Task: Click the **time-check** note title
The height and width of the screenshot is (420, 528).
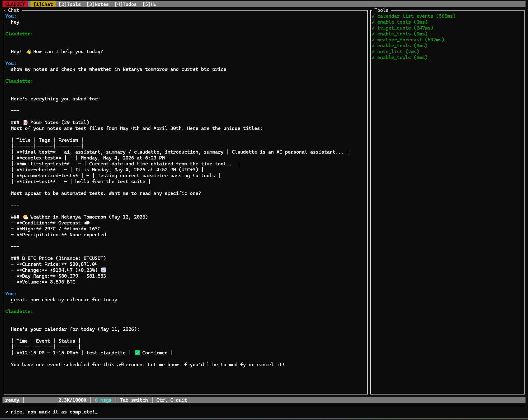Action: tap(36, 170)
